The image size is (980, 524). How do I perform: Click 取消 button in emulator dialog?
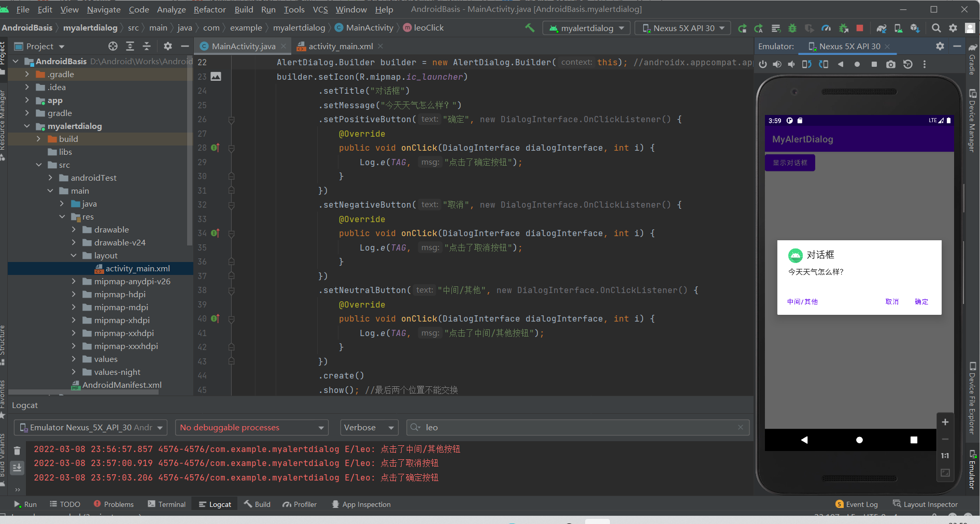[x=891, y=302]
